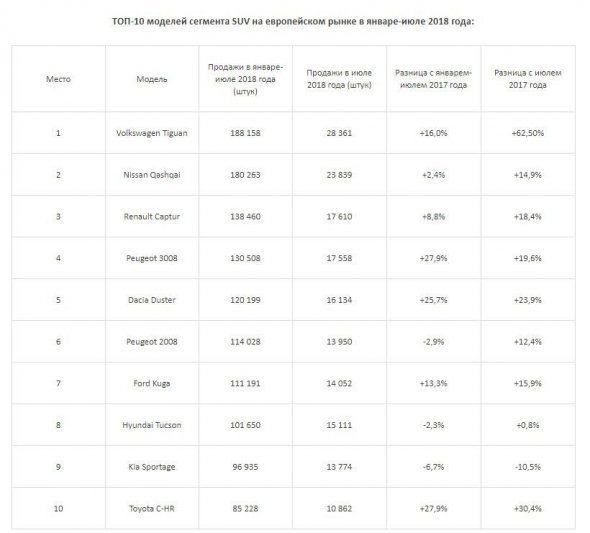Click the Peugeot 3008 model cell
Image resolution: width=590 pixels, height=533 pixels.
[x=152, y=258]
